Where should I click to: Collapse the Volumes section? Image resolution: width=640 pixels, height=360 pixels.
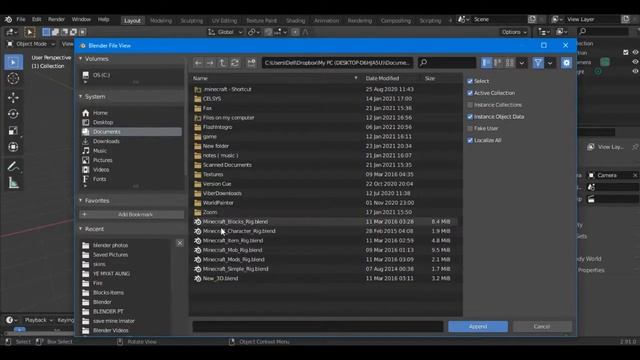[80, 59]
